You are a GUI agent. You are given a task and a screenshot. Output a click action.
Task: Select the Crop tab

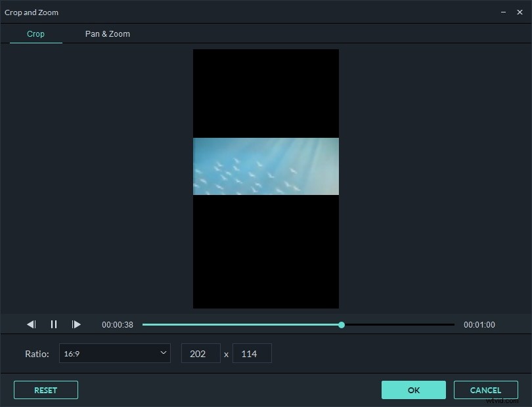(35, 33)
